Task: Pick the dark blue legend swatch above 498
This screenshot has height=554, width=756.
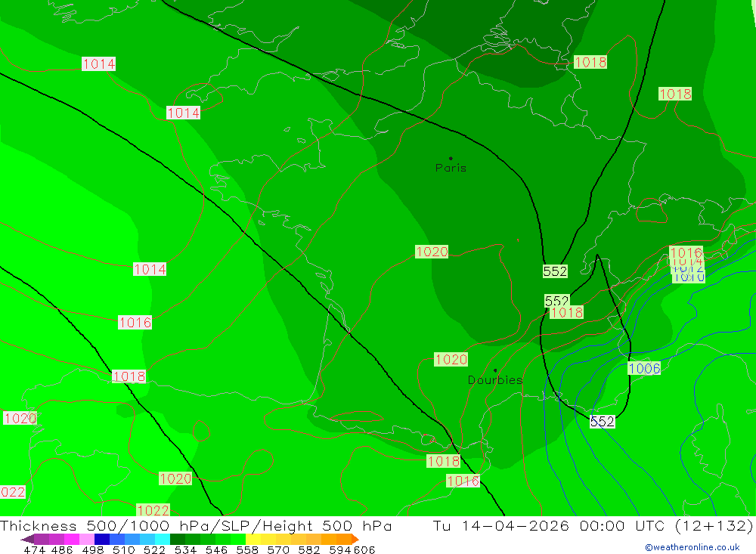Action: pyautogui.click(x=102, y=539)
